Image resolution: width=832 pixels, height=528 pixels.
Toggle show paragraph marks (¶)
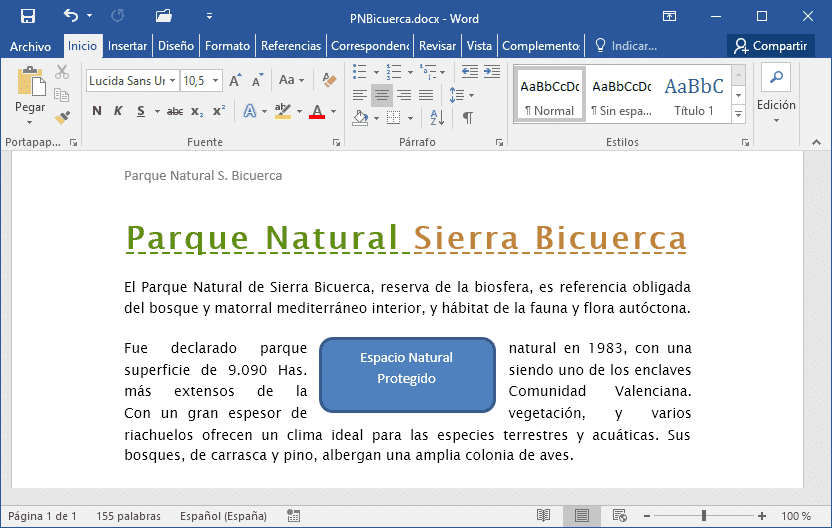pyautogui.click(x=467, y=118)
